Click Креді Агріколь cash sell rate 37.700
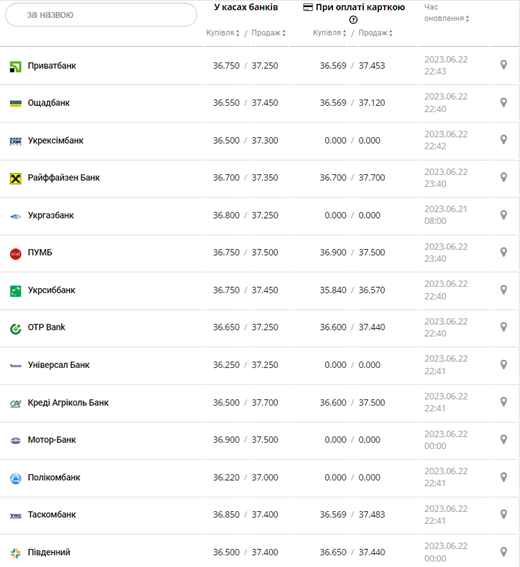The image size is (520, 567). click(x=265, y=402)
